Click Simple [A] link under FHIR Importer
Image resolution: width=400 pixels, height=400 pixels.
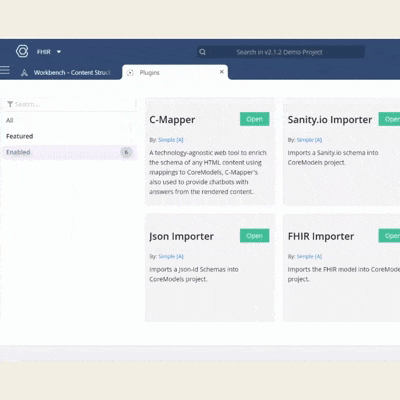pos(309,256)
